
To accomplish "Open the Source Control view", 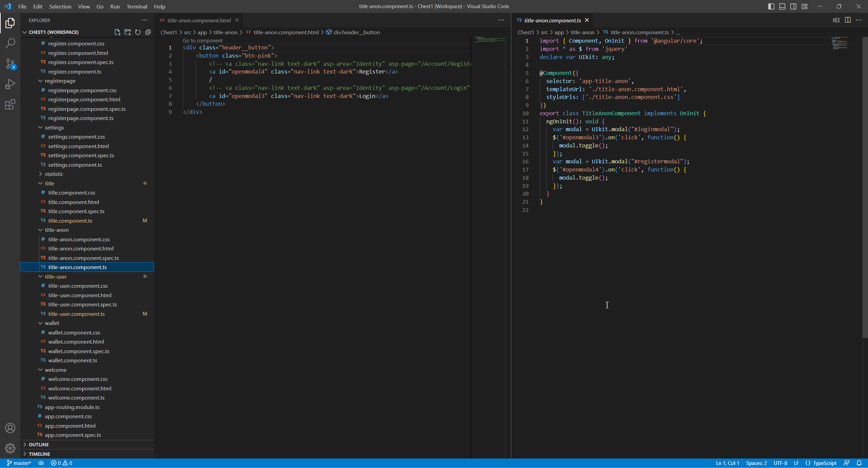I will point(10,63).
